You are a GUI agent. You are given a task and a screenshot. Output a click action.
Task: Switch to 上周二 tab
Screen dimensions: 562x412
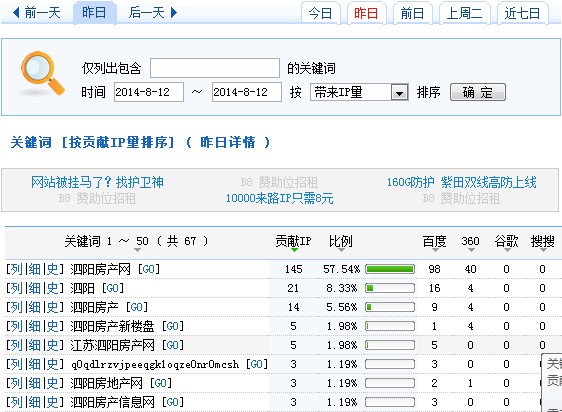click(464, 14)
